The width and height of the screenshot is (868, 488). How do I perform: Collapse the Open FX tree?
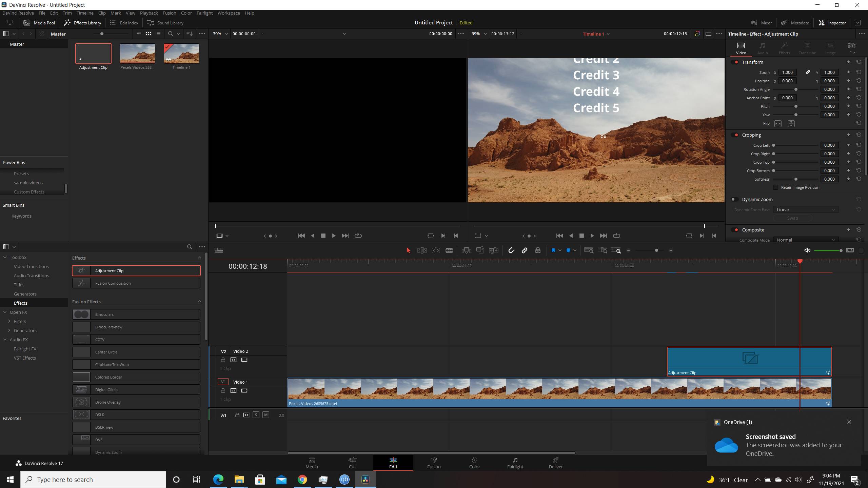coord(5,312)
